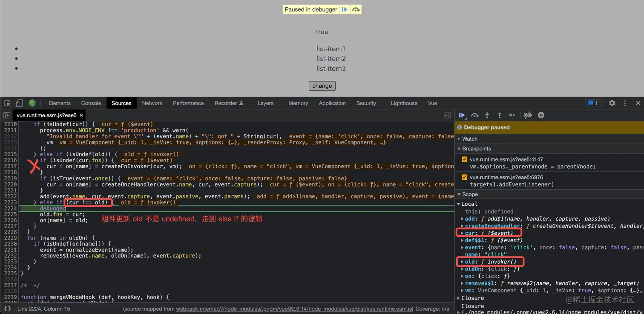Close the vue.runtime.esm.js file tab
This screenshot has width=644, height=314.
pyautogui.click(x=81, y=115)
